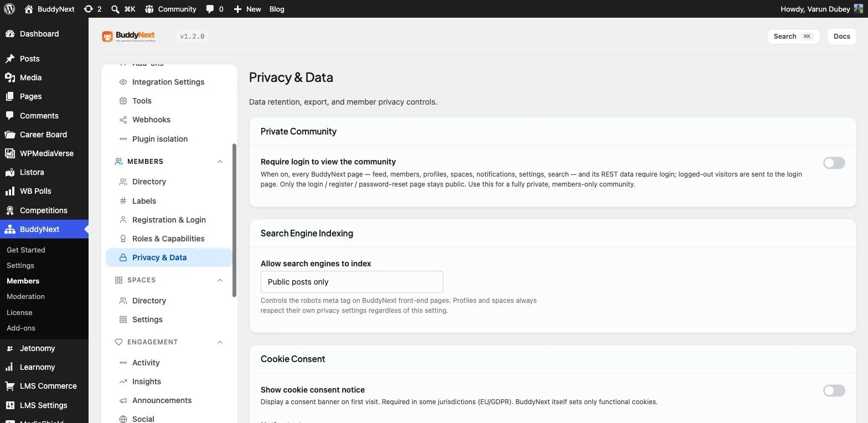Click the Privacy & Data lock icon
Image resolution: width=868 pixels, height=423 pixels.
click(x=123, y=257)
